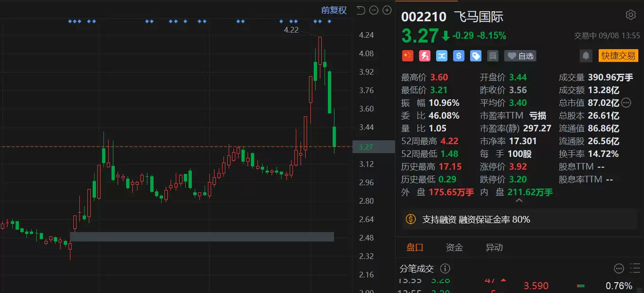Switch to the 资金 tab
Image resolution: width=644 pixels, height=293 pixels.
click(455, 247)
